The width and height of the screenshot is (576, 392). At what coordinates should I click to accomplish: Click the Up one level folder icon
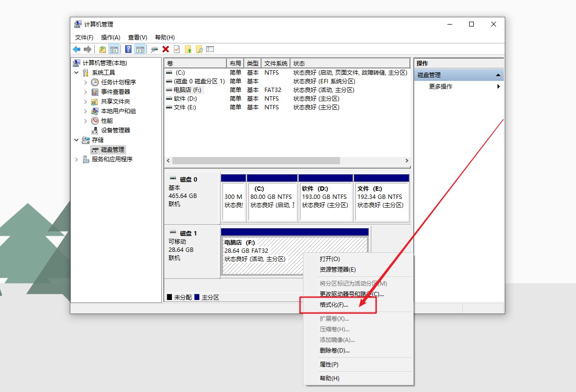pyautogui.click(x=103, y=49)
